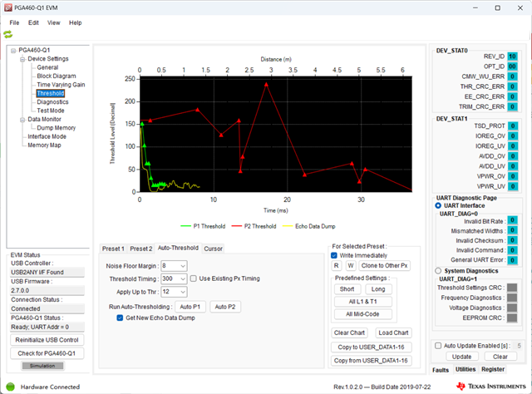Run Auto P1 thresholding
The height and width of the screenshot is (394, 532).
coord(190,307)
